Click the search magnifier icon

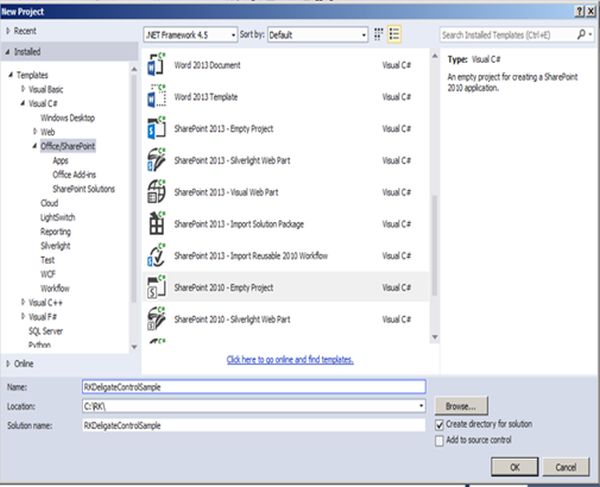click(581, 34)
